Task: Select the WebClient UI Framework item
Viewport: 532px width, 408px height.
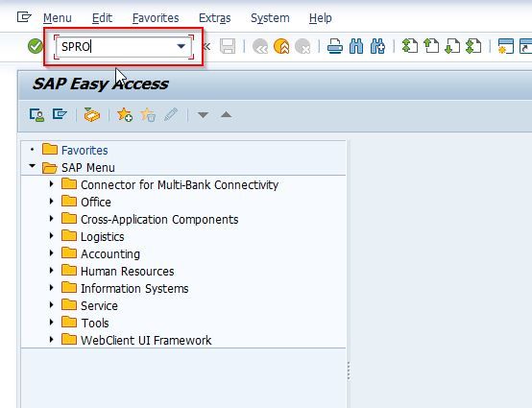Action: pyautogui.click(x=146, y=340)
